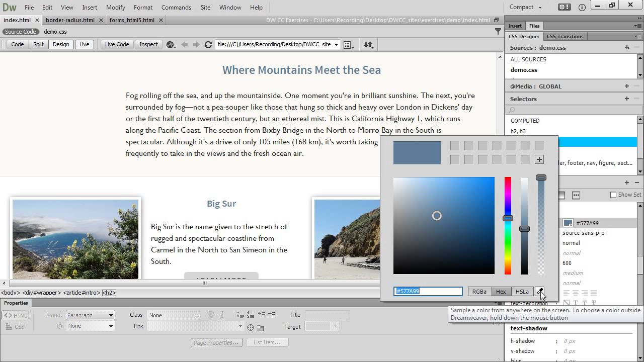Open the Modify menu

pyautogui.click(x=116, y=7)
